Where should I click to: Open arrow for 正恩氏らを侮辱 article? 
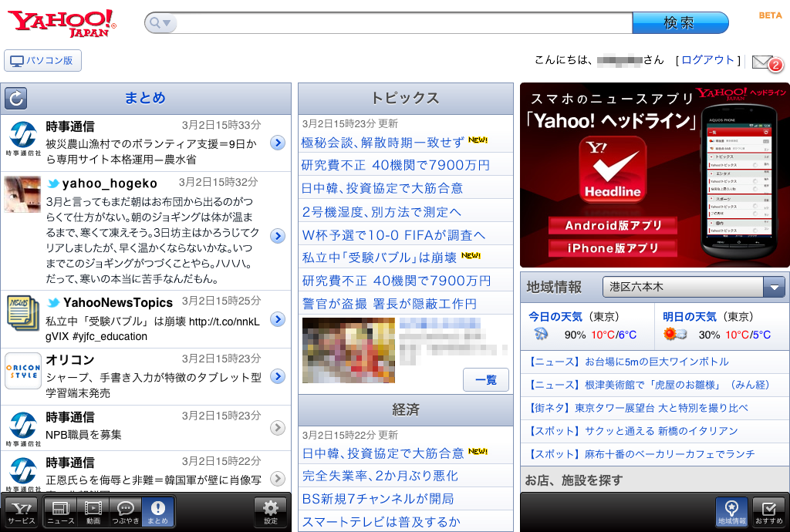278,478
